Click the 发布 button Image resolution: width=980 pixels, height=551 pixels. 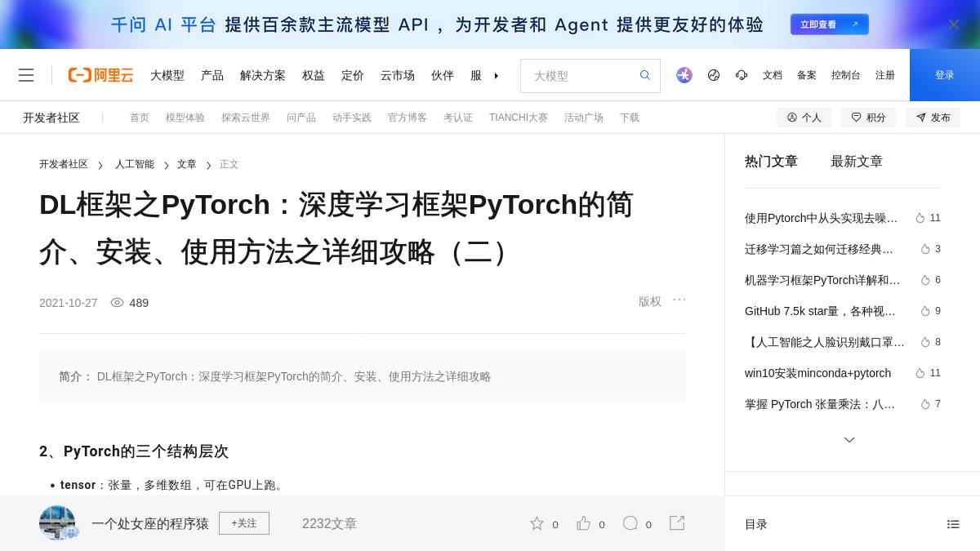933,118
